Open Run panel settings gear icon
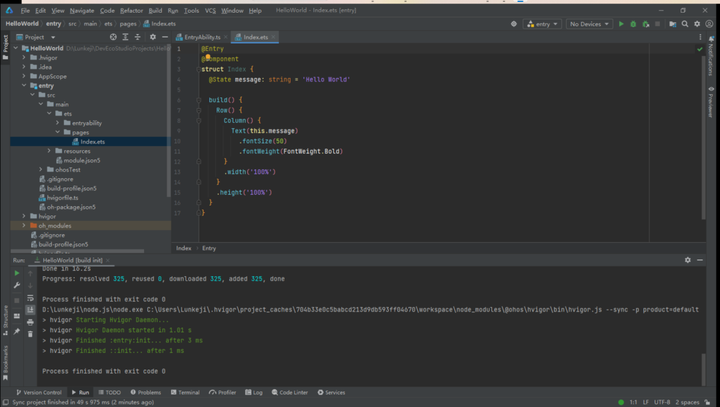Image resolution: width=720 pixels, height=407 pixels. [687, 260]
